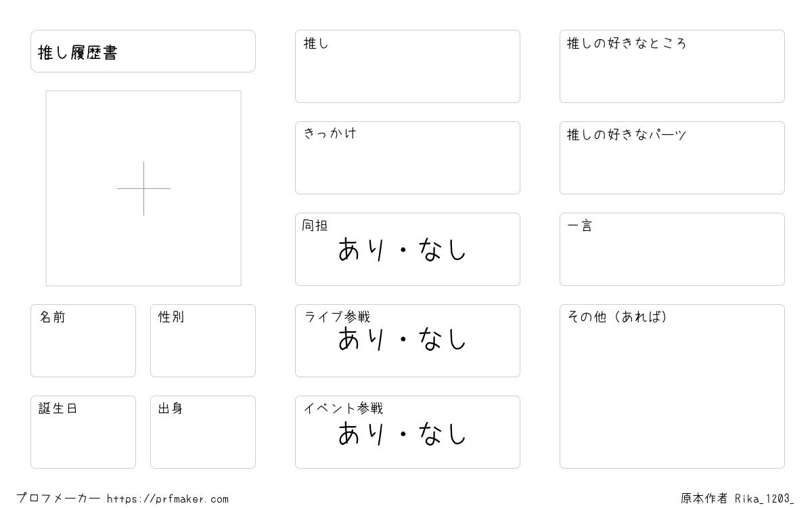Select the 一言 comment box
Screen dimensions: 812x508
coord(672,249)
